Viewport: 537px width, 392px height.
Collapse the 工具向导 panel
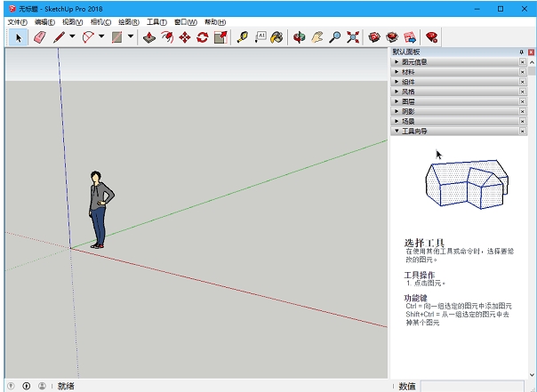point(414,131)
